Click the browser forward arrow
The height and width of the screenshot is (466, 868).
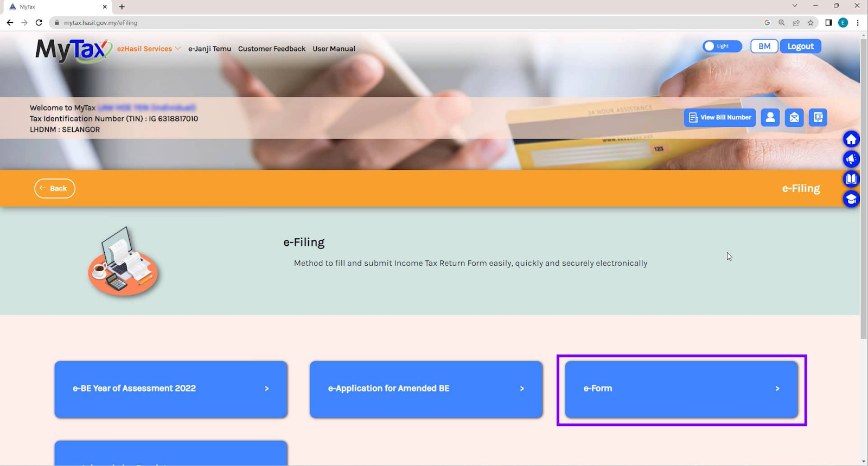pyautogui.click(x=24, y=23)
